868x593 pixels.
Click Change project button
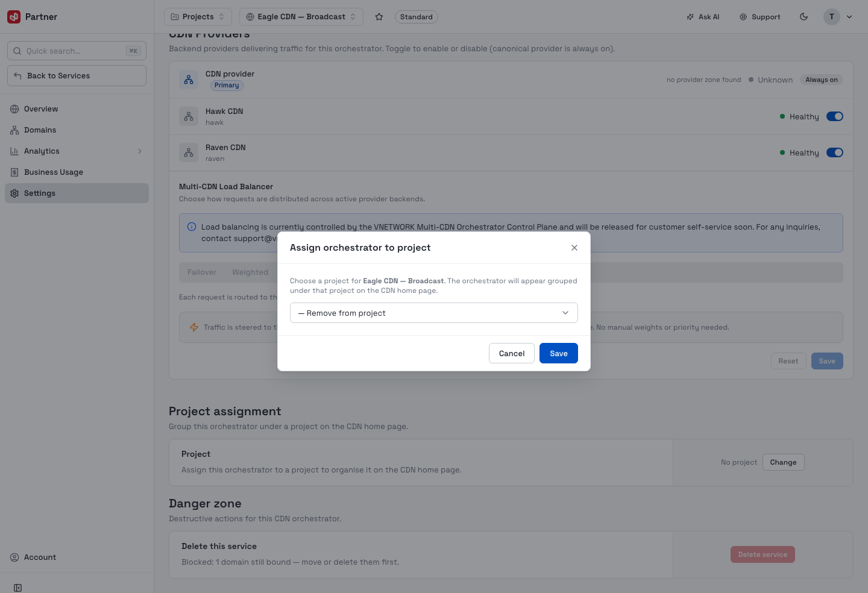[x=784, y=462]
